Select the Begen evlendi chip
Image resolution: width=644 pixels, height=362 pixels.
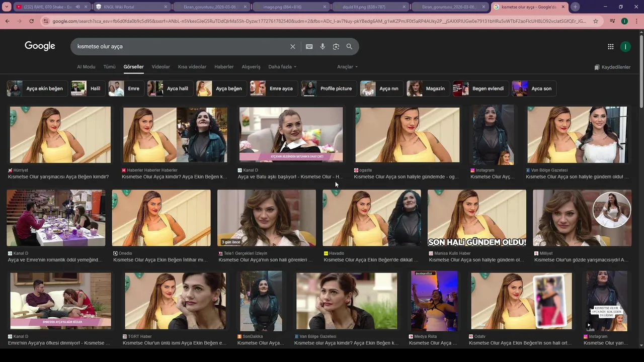[x=480, y=88]
